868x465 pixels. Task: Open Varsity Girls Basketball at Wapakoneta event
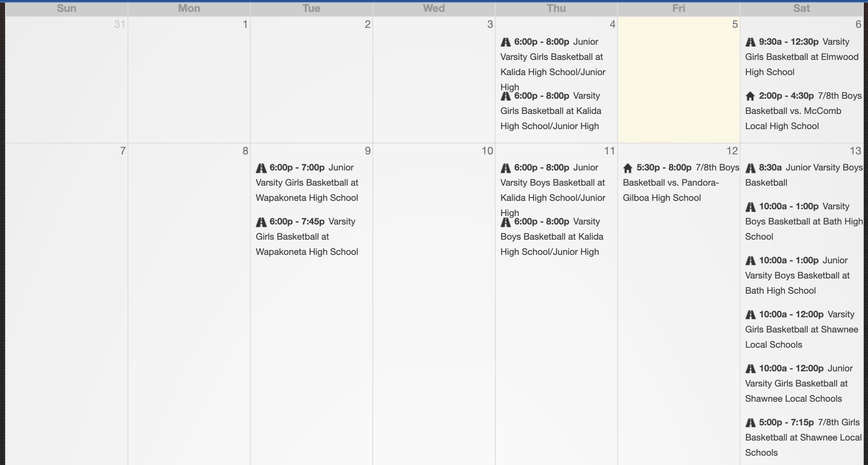pyautogui.click(x=307, y=237)
